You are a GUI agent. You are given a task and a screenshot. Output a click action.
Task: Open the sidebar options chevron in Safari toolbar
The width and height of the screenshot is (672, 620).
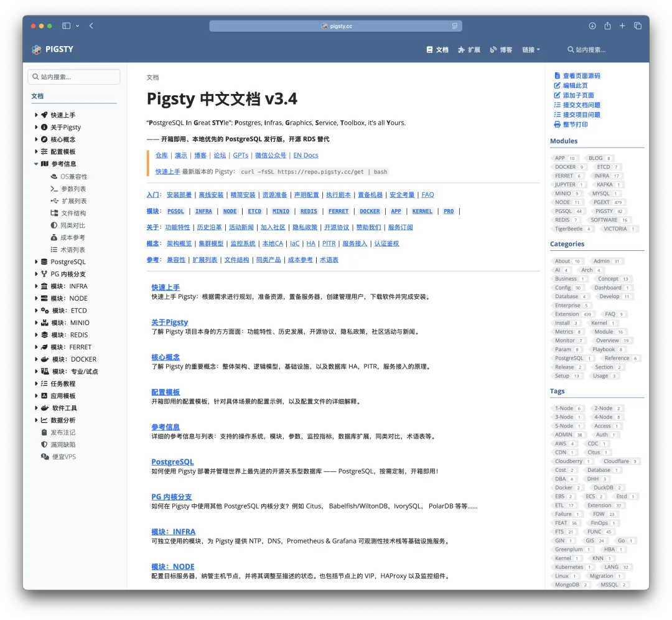coord(78,26)
